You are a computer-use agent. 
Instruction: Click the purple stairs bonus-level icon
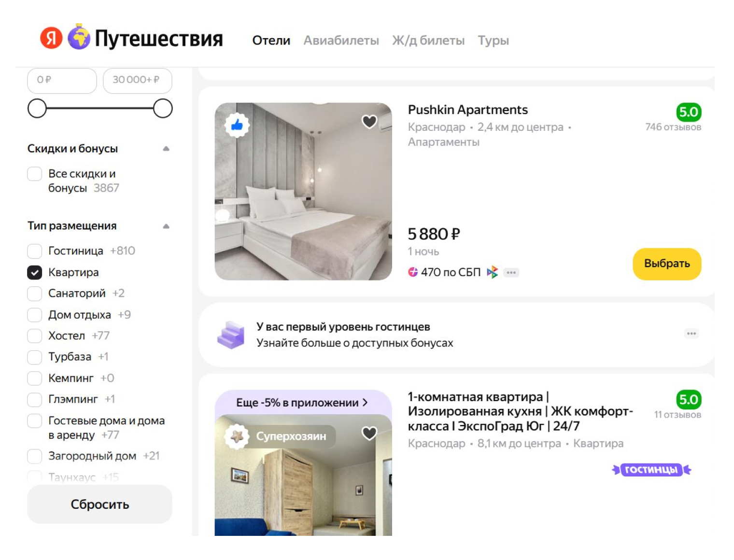(x=230, y=335)
